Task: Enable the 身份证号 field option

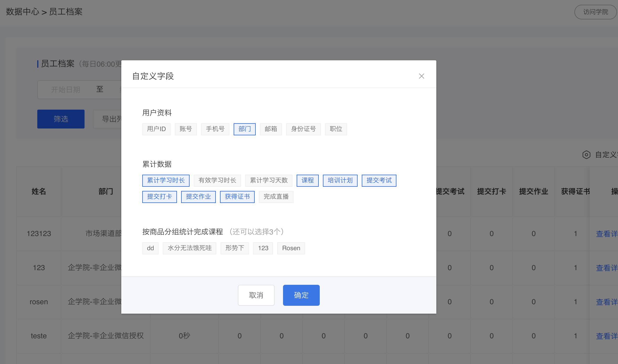Action: [x=303, y=129]
